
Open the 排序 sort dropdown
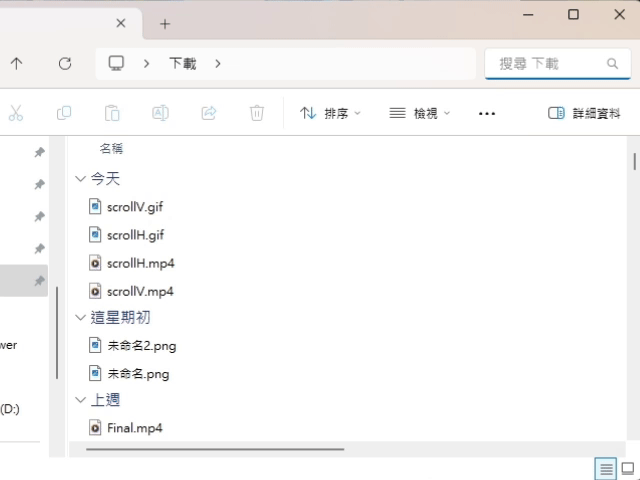(331, 113)
